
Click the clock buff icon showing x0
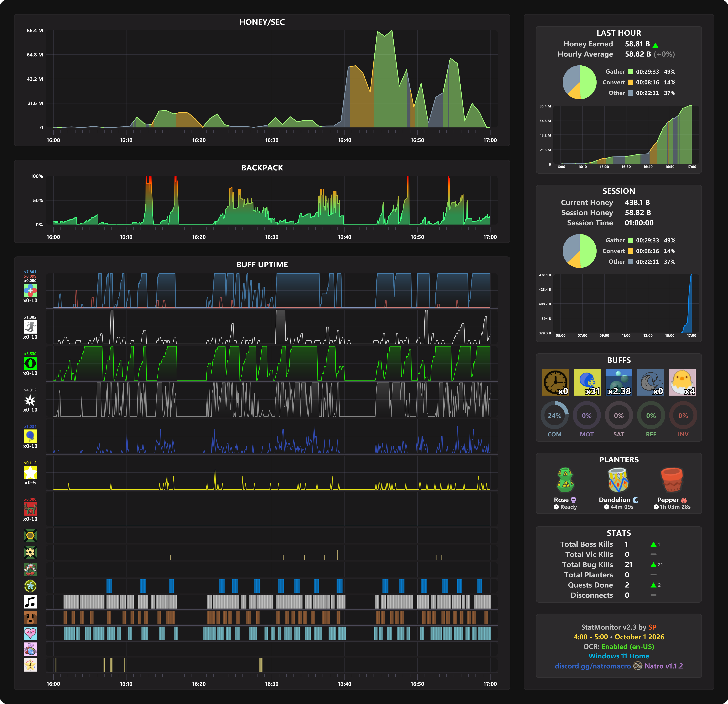pos(555,382)
